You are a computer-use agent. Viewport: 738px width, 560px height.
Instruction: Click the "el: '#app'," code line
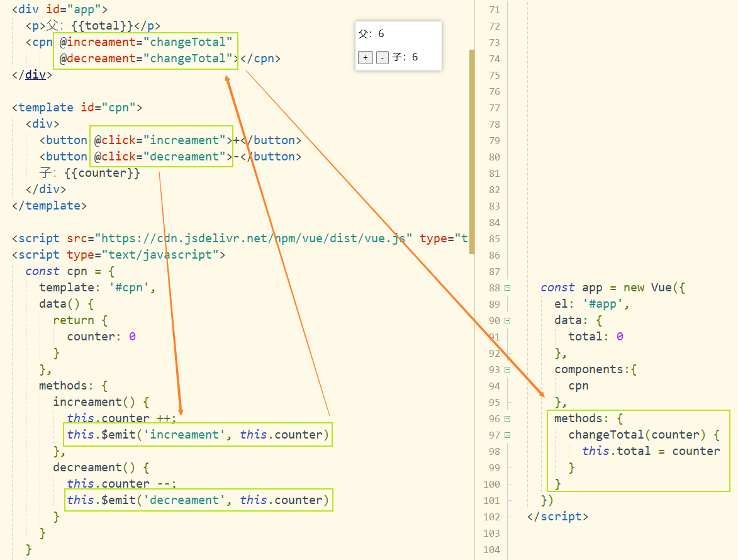[591, 304]
